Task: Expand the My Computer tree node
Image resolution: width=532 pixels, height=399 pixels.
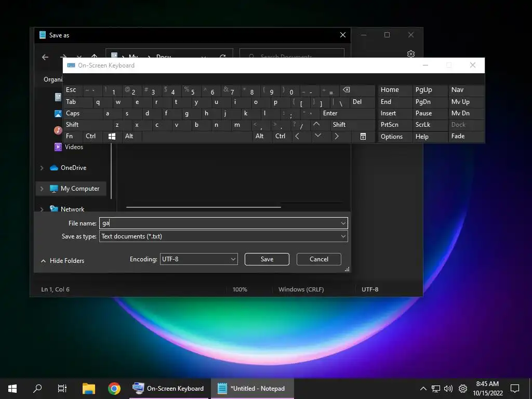Action: pos(42,188)
